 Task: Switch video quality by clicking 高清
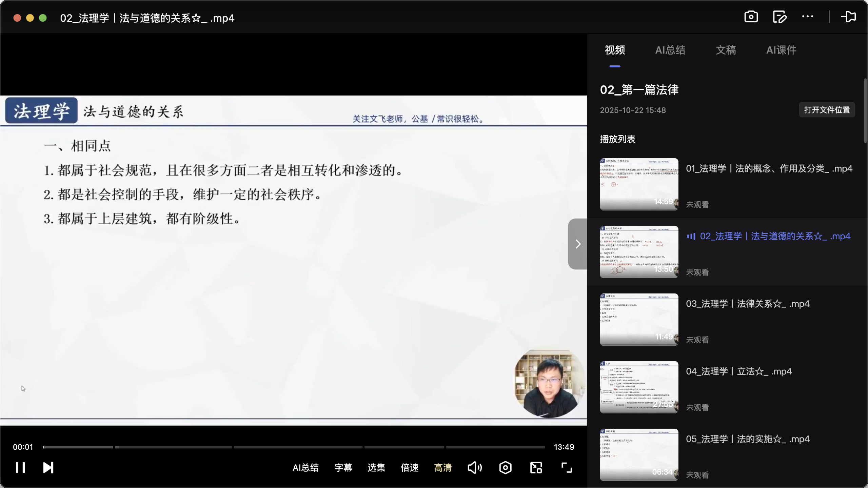442,468
